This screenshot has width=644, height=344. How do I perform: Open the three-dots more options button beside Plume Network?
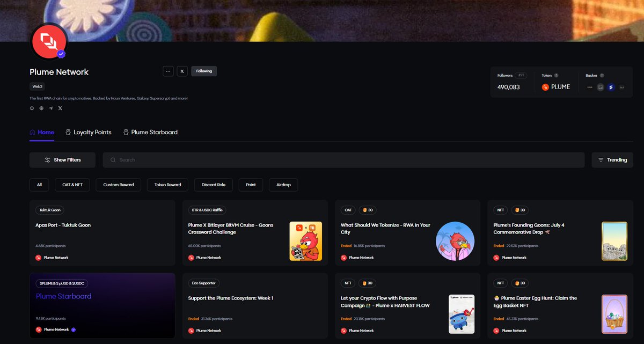168,71
